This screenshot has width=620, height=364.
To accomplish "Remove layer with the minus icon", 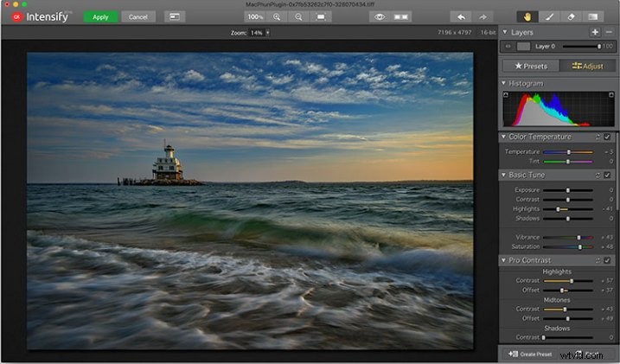I will 609,32.
